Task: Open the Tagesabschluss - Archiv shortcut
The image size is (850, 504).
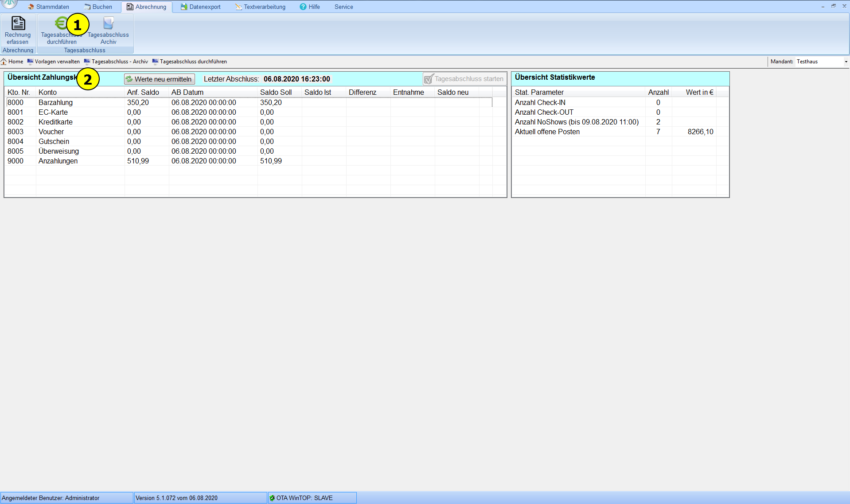Action: pyautogui.click(x=116, y=62)
